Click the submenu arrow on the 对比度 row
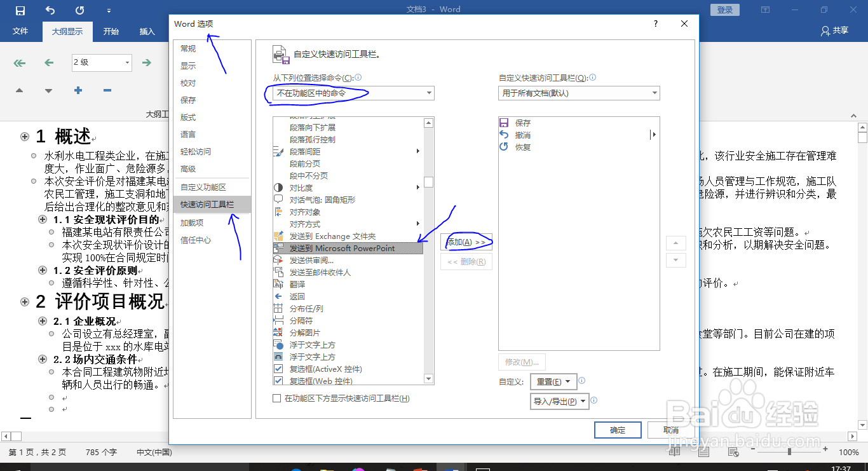 click(418, 188)
